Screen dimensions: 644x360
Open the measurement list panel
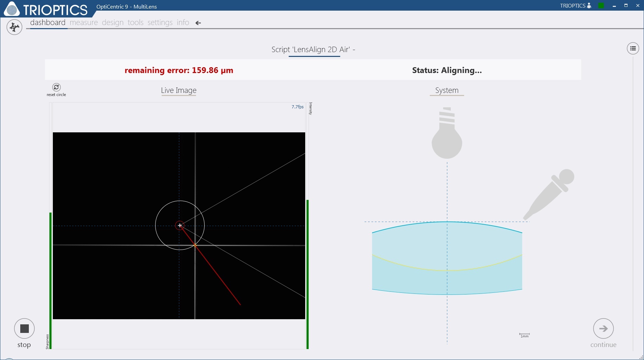[633, 48]
